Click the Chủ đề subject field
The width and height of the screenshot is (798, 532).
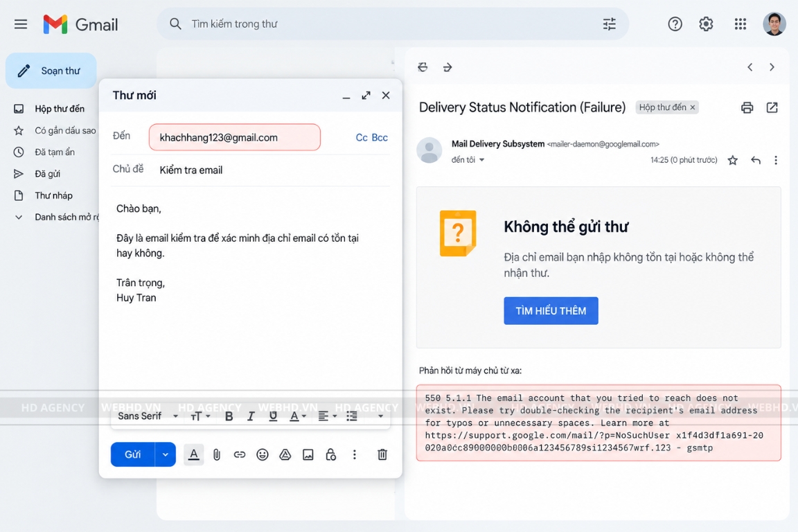250,170
